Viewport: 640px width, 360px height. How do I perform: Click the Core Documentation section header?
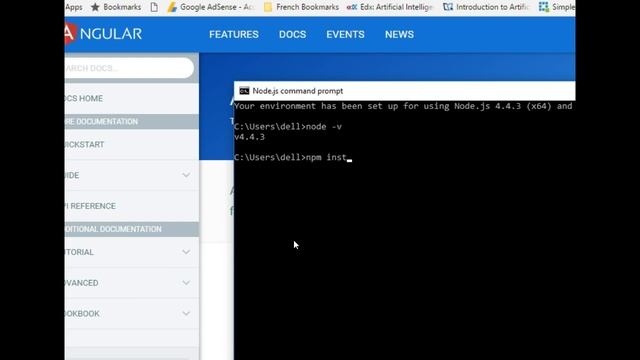[x=131, y=122]
